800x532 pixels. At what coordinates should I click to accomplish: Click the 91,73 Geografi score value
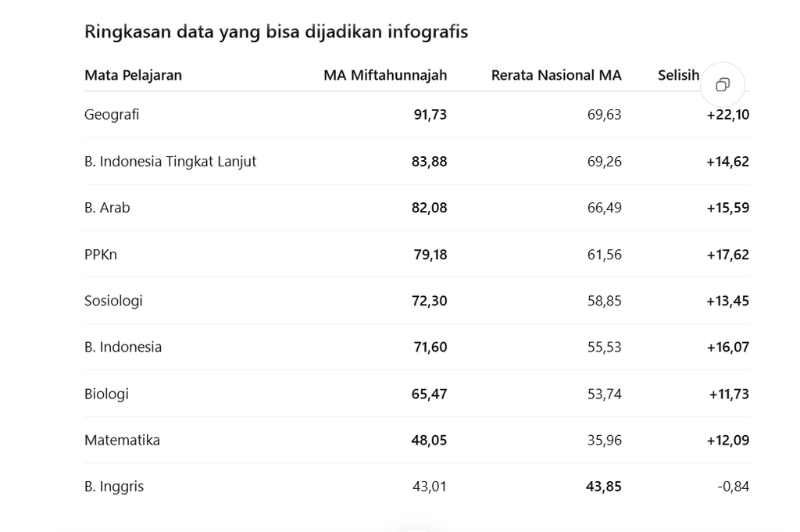[430, 115]
